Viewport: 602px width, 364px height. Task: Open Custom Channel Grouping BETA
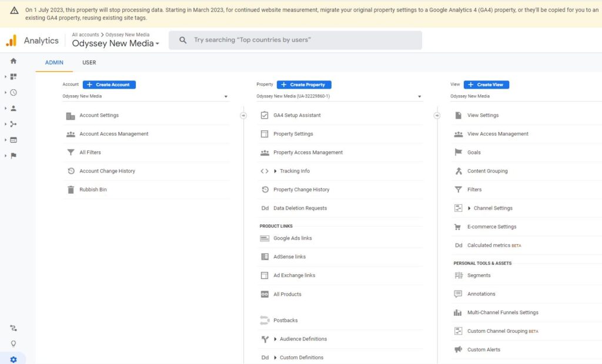[x=503, y=331]
